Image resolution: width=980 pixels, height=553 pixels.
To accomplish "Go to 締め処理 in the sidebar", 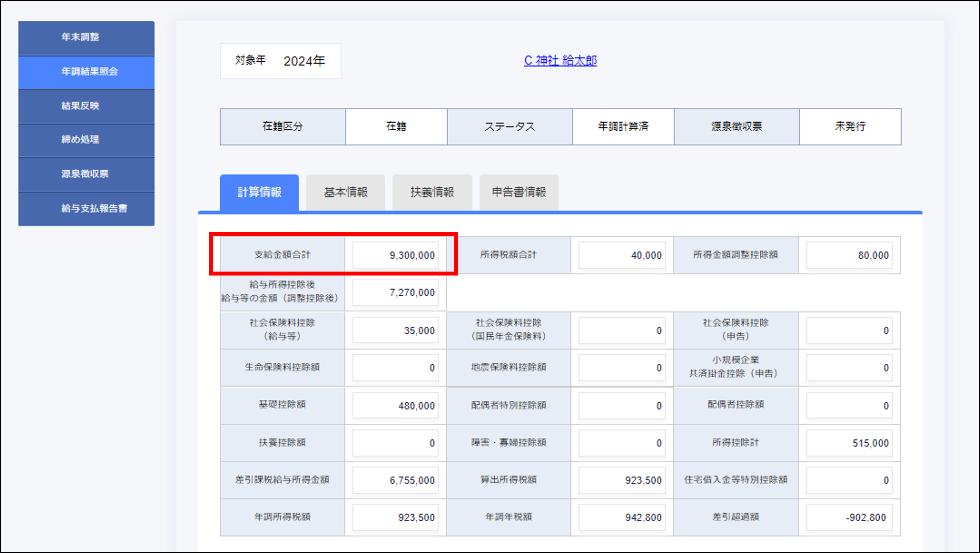I will pyautogui.click(x=86, y=140).
